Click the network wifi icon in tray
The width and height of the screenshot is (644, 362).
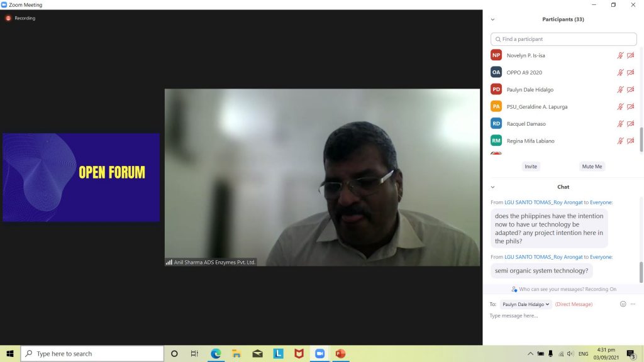(x=560, y=354)
